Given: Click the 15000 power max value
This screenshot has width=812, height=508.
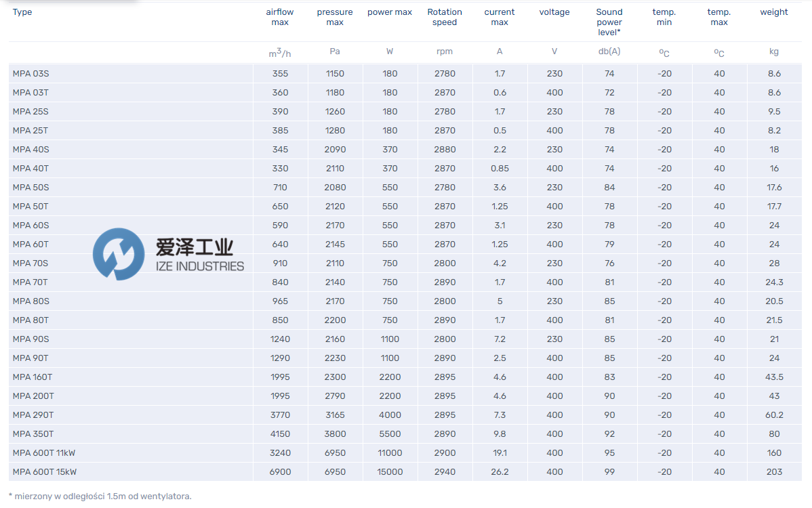Looking at the screenshot, I should (390, 472).
